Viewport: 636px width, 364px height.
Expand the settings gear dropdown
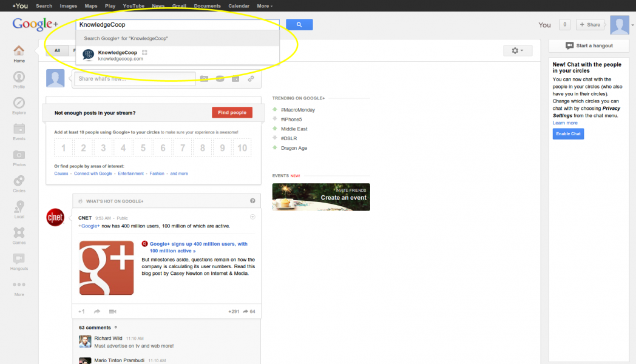517,50
